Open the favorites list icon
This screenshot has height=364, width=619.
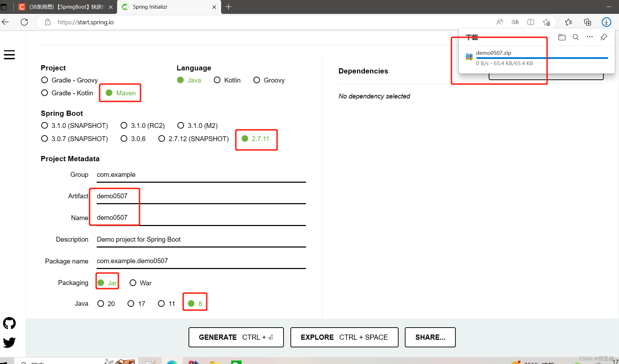click(568, 22)
